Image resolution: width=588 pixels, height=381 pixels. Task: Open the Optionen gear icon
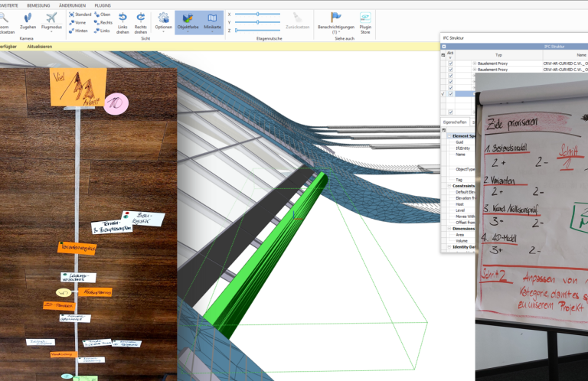pyautogui.click(x=164, y=18)
